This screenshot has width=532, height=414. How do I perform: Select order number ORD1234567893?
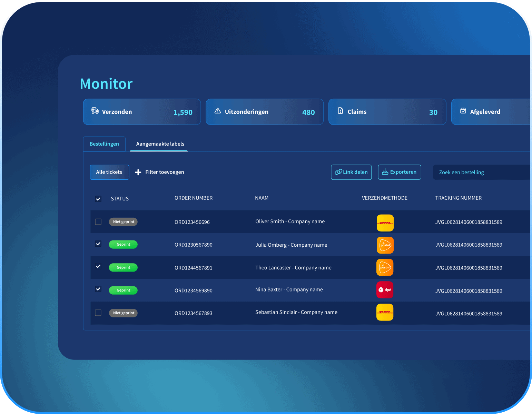(x=194, y=313)
